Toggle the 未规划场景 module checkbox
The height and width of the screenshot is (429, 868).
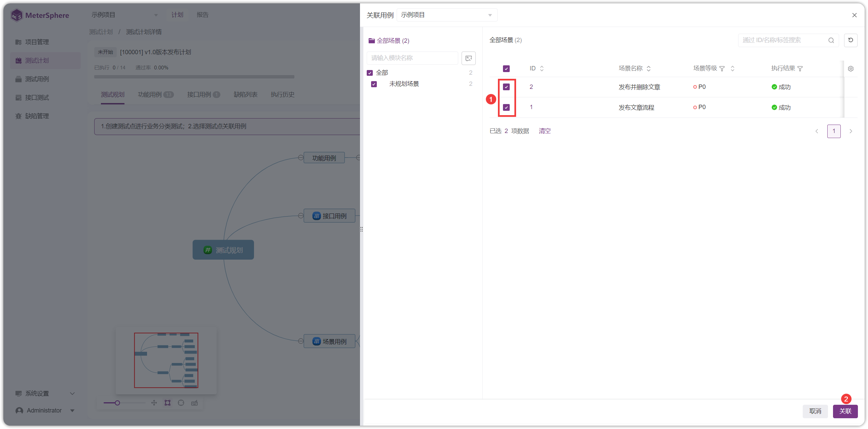coord(374,84)
